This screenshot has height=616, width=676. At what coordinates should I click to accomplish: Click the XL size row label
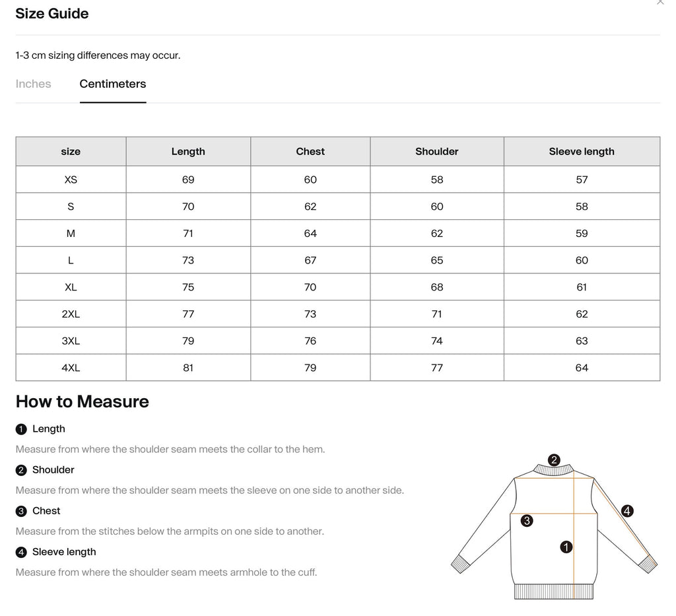pos(71,287)
